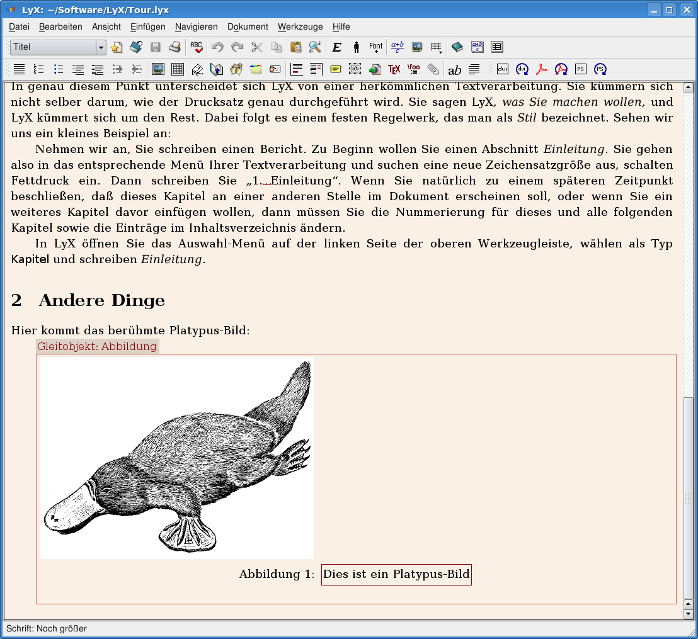Toggle emphasized text with E icon
Image resolution: width=698 pixels, height=639 pixels.
(337, 47)
